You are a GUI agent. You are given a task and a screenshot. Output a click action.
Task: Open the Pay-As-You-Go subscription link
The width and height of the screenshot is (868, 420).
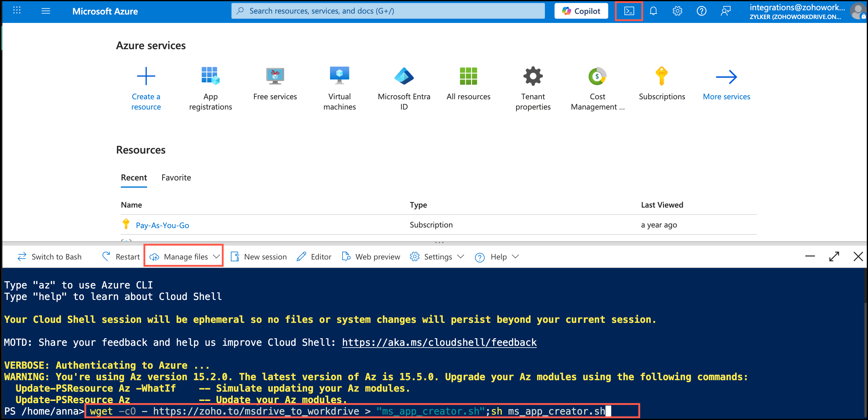point(162,225)
